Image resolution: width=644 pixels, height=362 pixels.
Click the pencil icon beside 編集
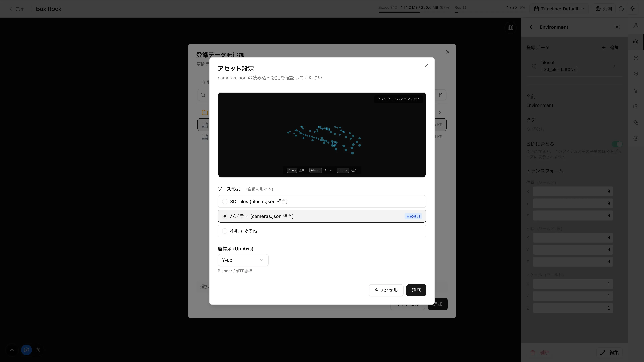pos(603,352)
